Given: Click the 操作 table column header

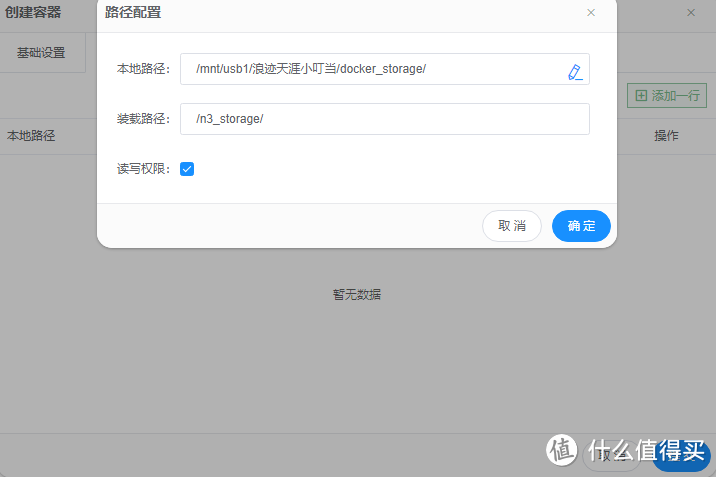Looking at the screenshot, I should coord(666,136).
